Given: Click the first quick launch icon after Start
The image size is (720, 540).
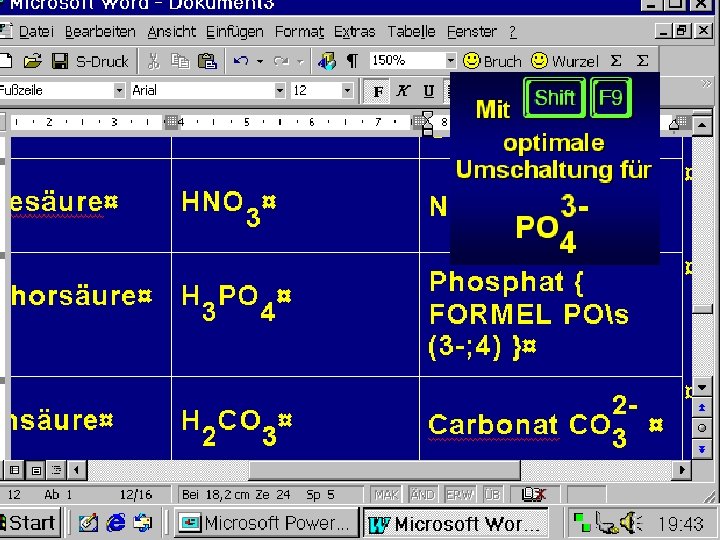Looking at the screenshot, I should [x=88, y=523].
